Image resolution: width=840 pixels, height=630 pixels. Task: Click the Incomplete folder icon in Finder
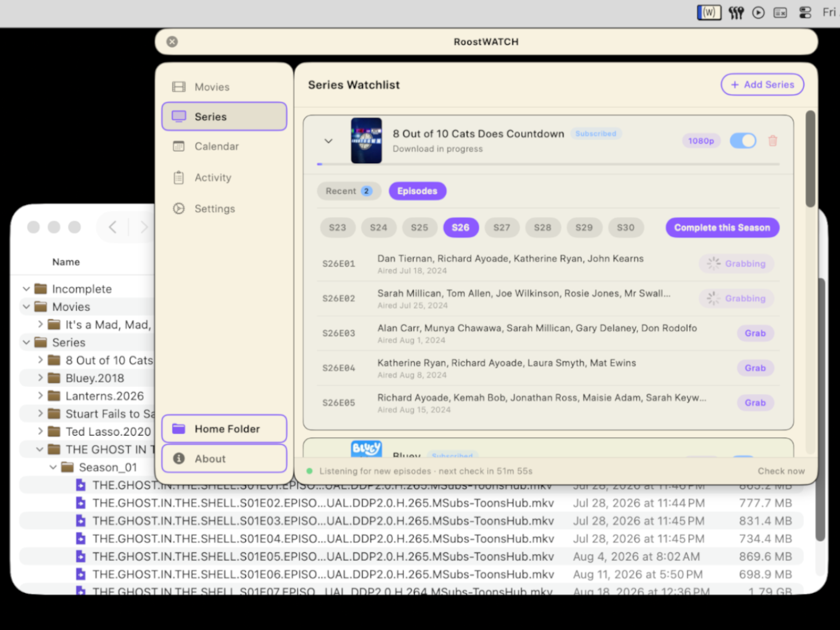41,289
